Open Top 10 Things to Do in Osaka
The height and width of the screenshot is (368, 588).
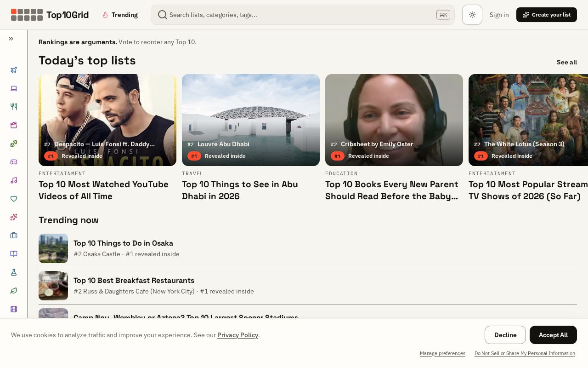(123, 243)
